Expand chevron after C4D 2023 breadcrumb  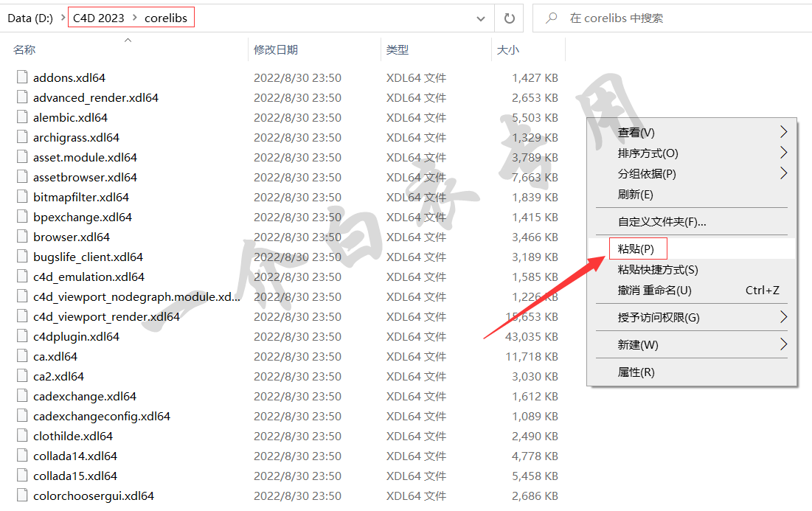[x=135, y=18]
